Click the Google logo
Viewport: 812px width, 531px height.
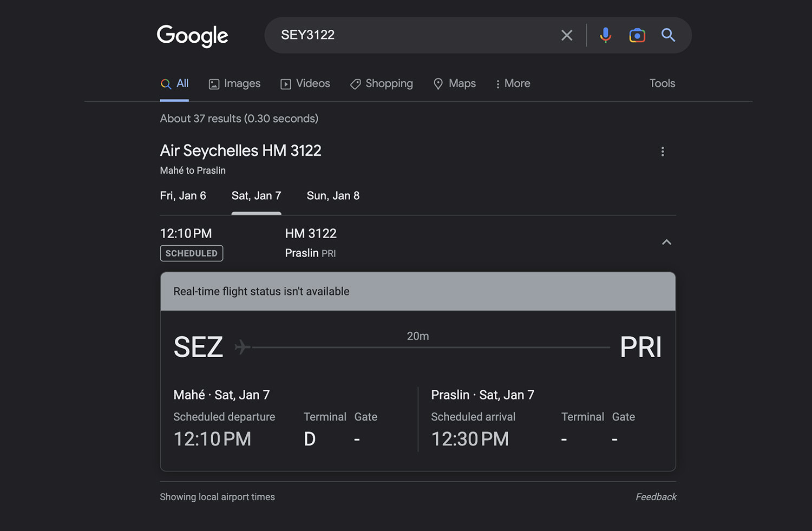coord(192,36)
